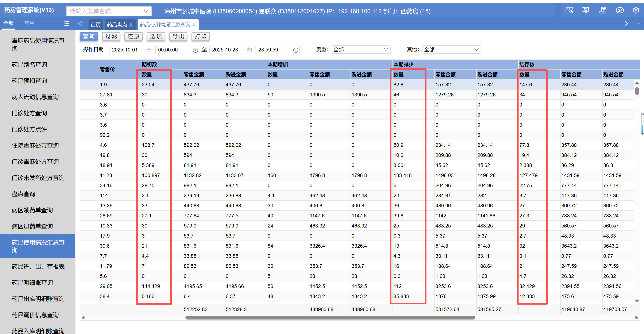Click the 导出 button
The image size is (644, 334).
click(178, 37)
